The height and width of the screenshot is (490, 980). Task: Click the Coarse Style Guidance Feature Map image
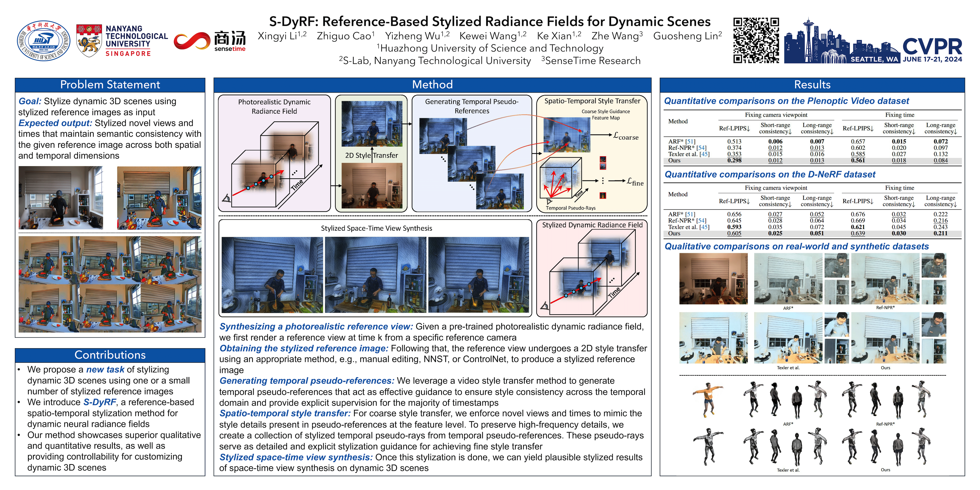567,135
